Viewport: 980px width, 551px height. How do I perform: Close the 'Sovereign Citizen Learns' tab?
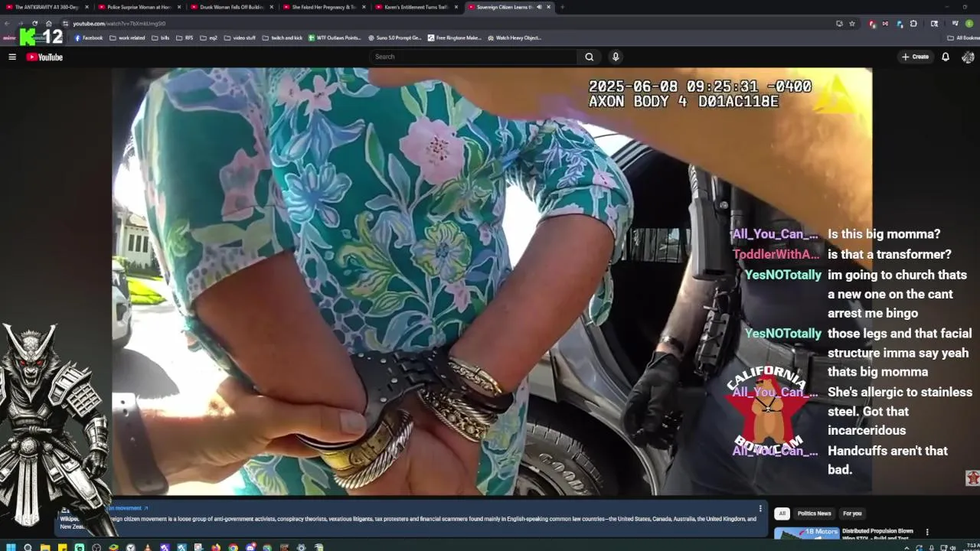tap(548, 7)
